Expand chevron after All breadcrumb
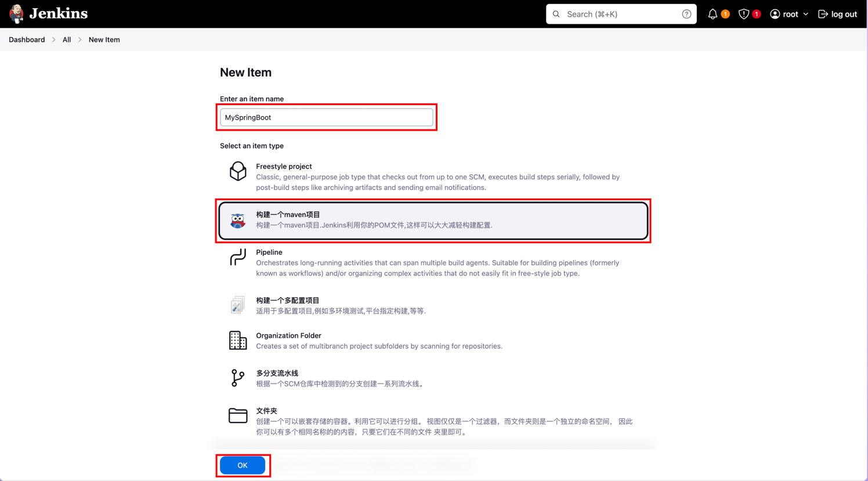The width and height of the screenshot is (868, 481). pos(80,39)
